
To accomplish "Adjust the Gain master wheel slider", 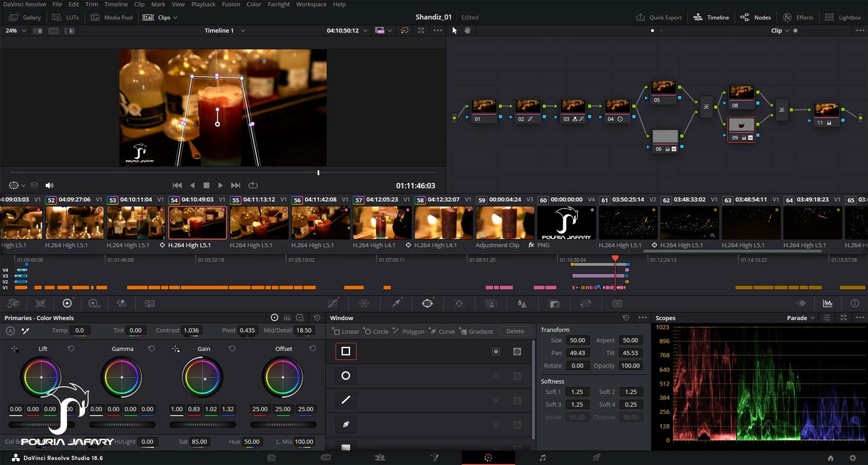I will [x=202, y=425].
